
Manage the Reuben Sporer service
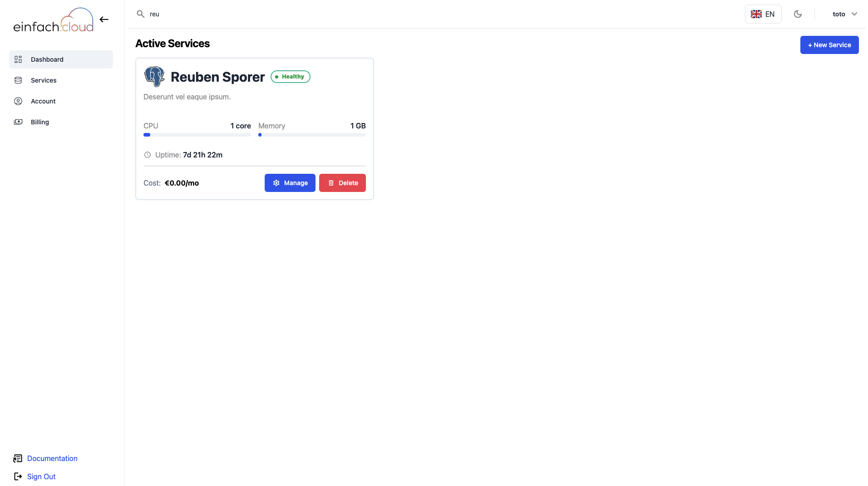(290, 183)
